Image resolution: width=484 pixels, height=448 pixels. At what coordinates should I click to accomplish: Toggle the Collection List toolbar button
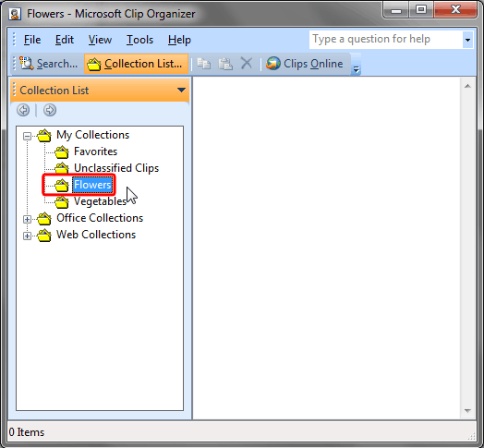pos(135,64)
